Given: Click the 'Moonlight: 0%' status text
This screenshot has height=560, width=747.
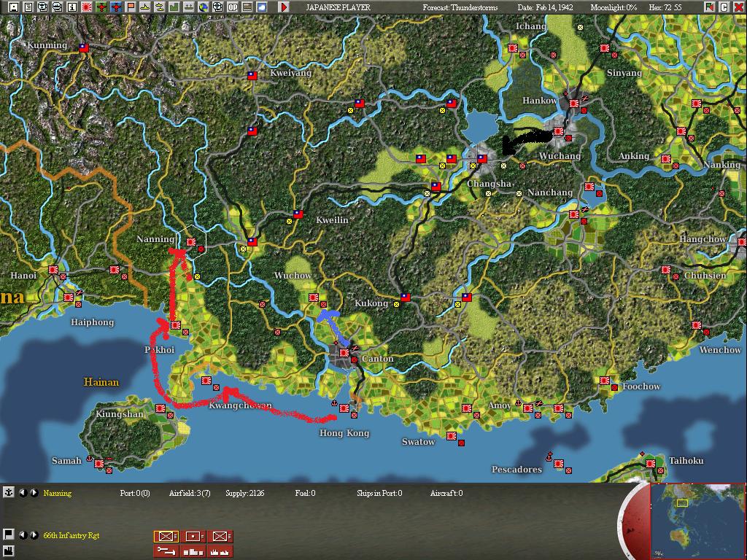Looking at the screenshot, I should (x=613, y=7).
